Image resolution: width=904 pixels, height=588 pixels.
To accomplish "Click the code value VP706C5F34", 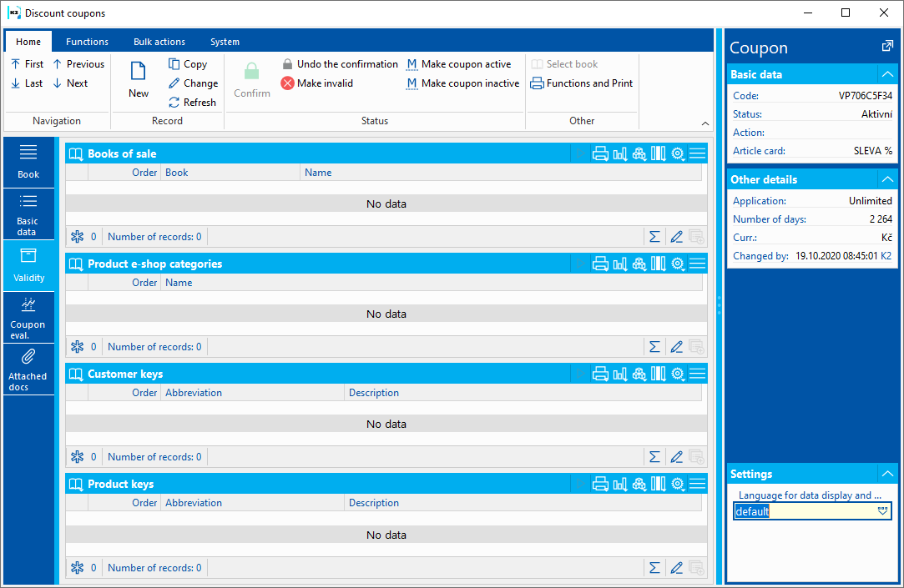I will [x=866, y=96].
